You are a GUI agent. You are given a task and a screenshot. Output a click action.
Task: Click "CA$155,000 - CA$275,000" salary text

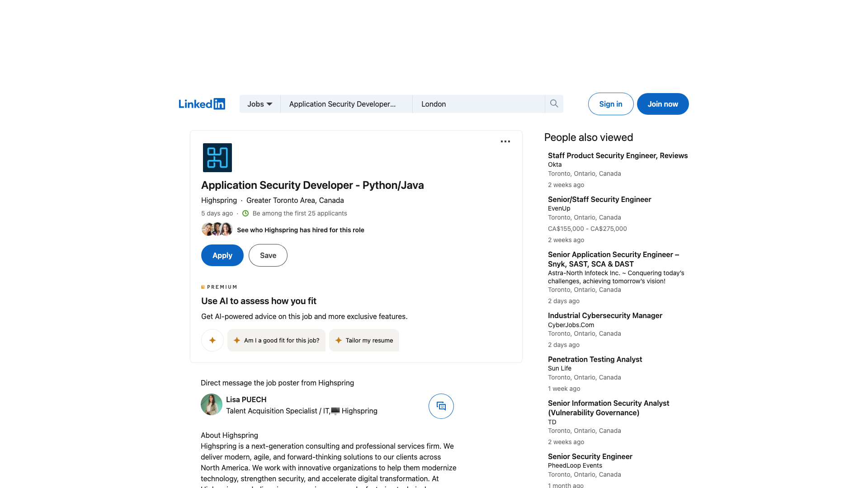click(587, 229)
